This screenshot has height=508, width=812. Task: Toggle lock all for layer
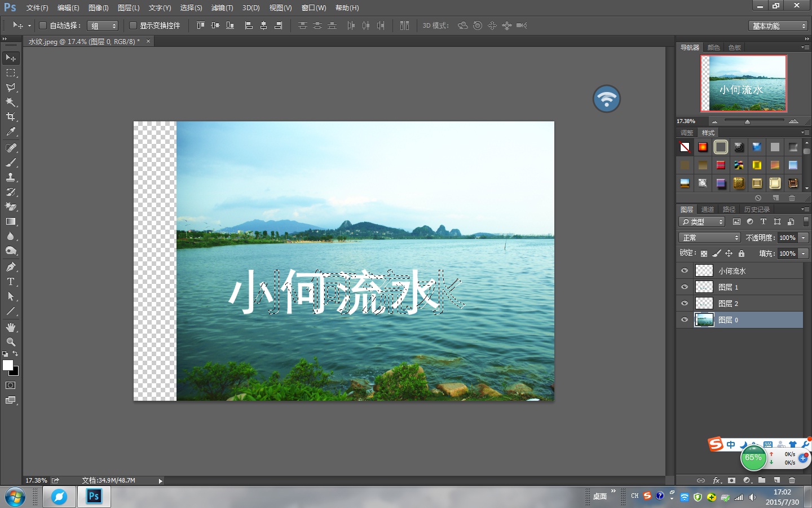pos(742,253)
